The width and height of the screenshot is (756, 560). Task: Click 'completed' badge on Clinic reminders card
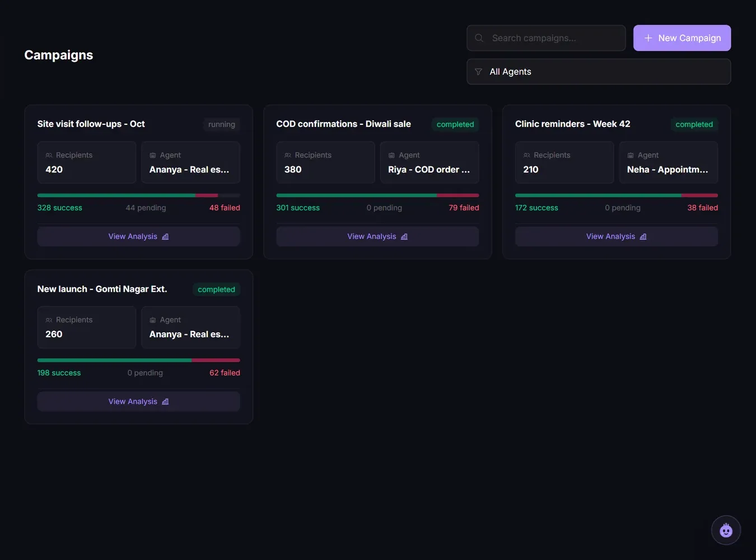point(694,124)
